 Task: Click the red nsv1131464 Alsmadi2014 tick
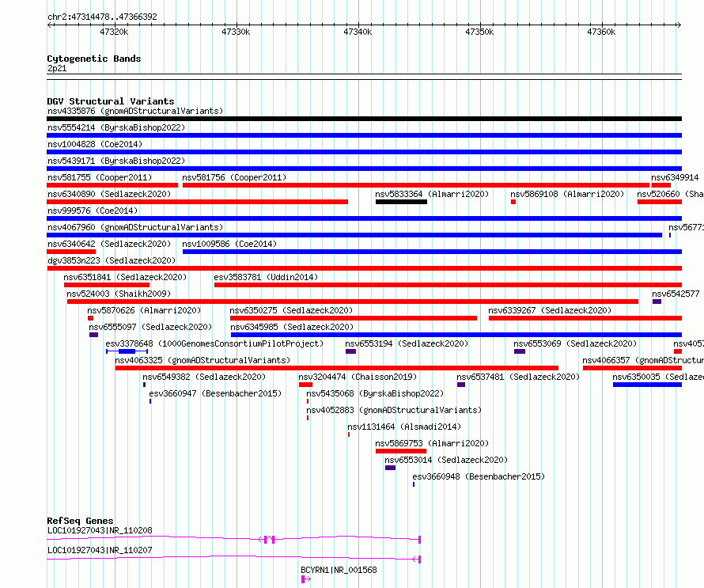tap(349, 434)
